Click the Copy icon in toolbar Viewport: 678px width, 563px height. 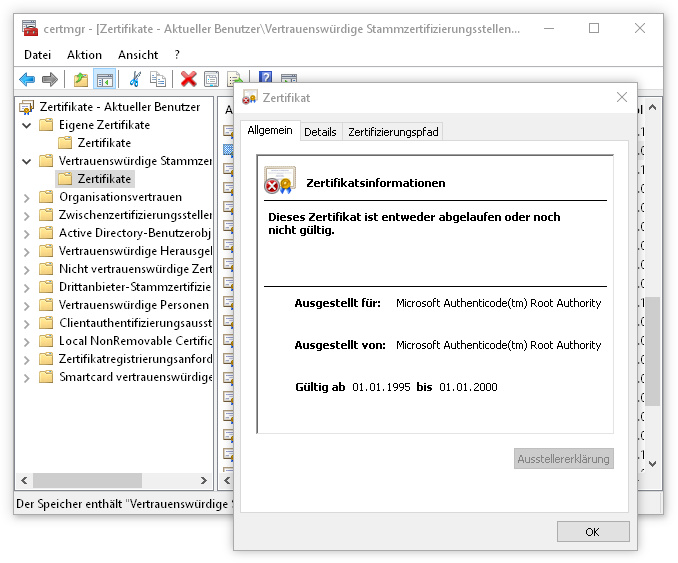pos(158,79)
